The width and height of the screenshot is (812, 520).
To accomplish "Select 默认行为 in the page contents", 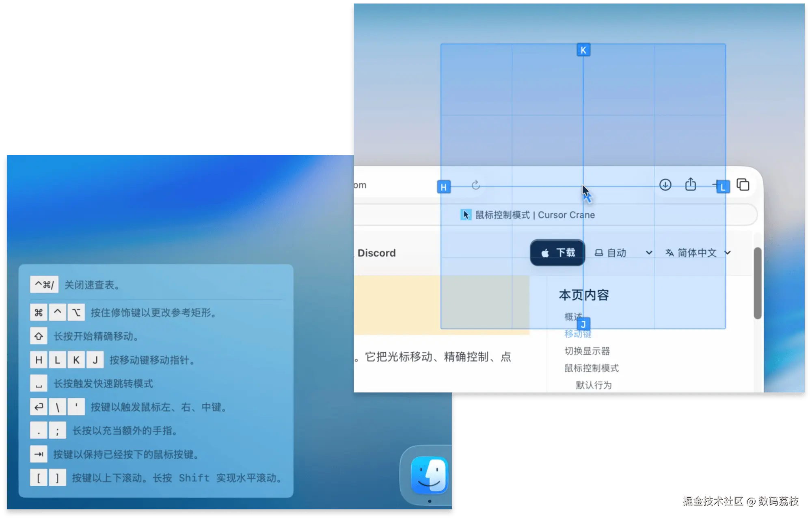I will (x=594, y=385).
